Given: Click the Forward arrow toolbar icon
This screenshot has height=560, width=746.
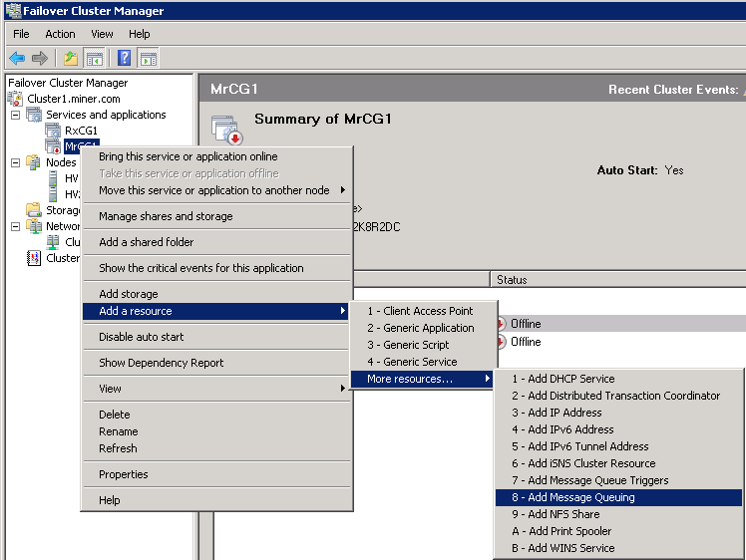Looking at the screenshot, I should click(x=40, y=58).
